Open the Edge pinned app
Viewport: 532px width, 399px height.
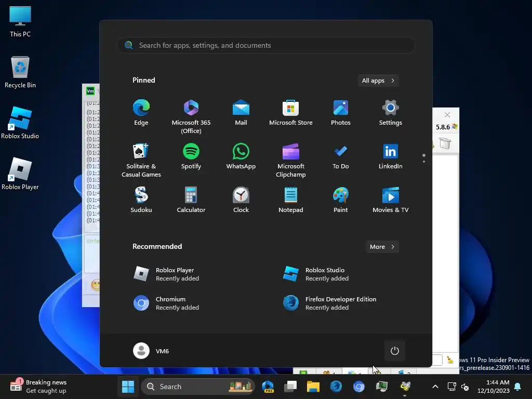(x=141, y=113)
